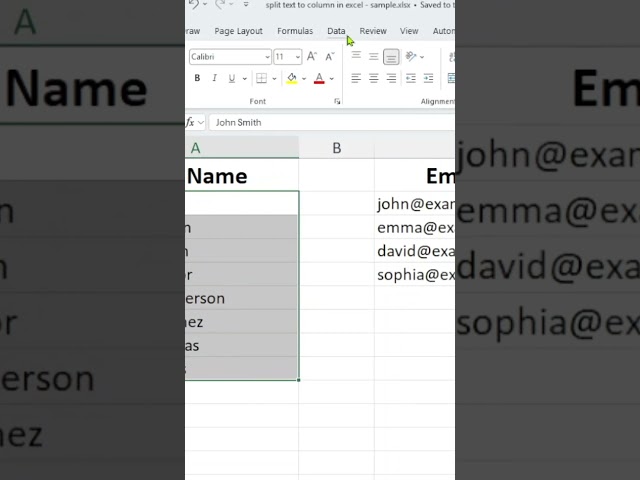Screen dimensions: 640x480
Task: Open the Borders options dropdown arrow
Action: [x=274, y=78]
